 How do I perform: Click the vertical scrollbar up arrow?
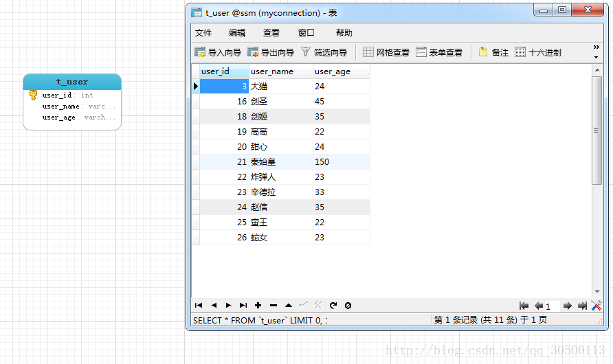(x=597, y=70)
